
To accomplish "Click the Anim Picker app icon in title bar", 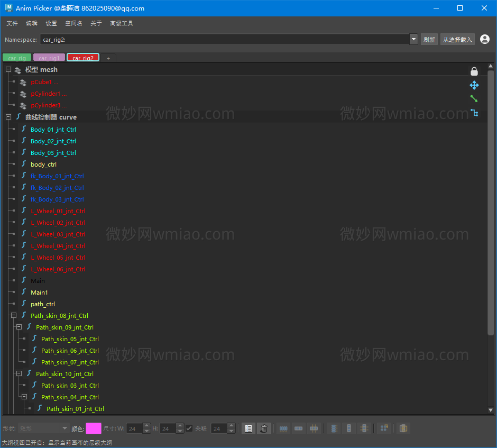I will point(8,8).
